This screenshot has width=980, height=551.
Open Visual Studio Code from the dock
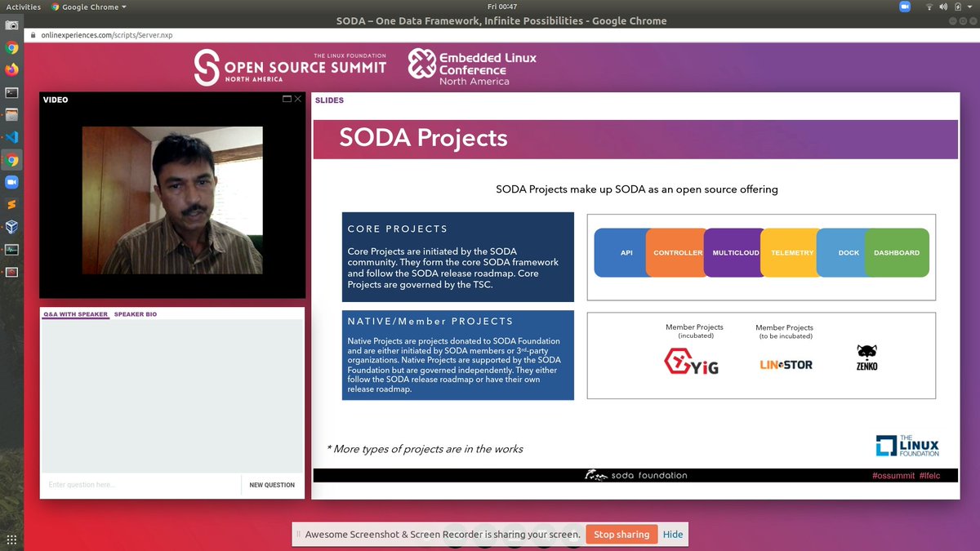click(x=11, y=137)
